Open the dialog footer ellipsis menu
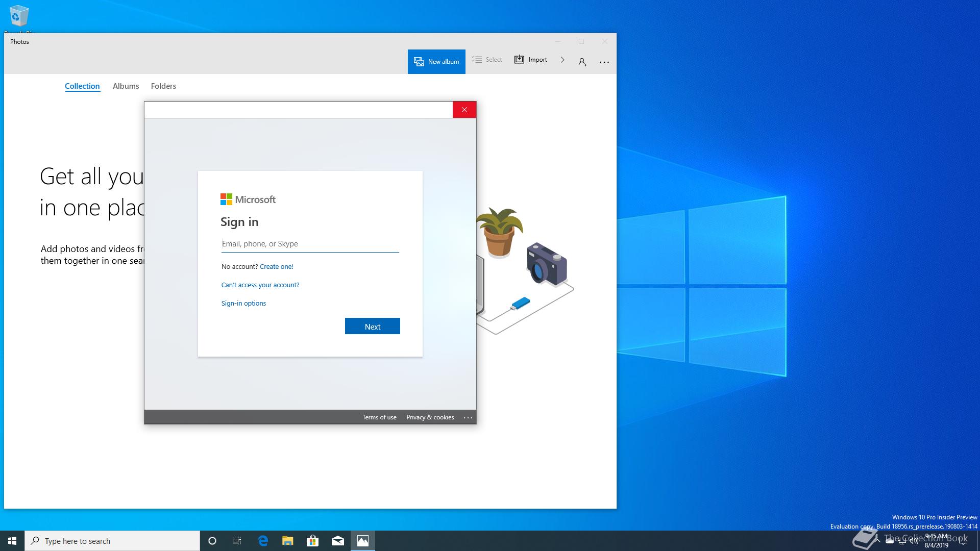This screenshot has width=980, height=551. click(x=468, y=417)
